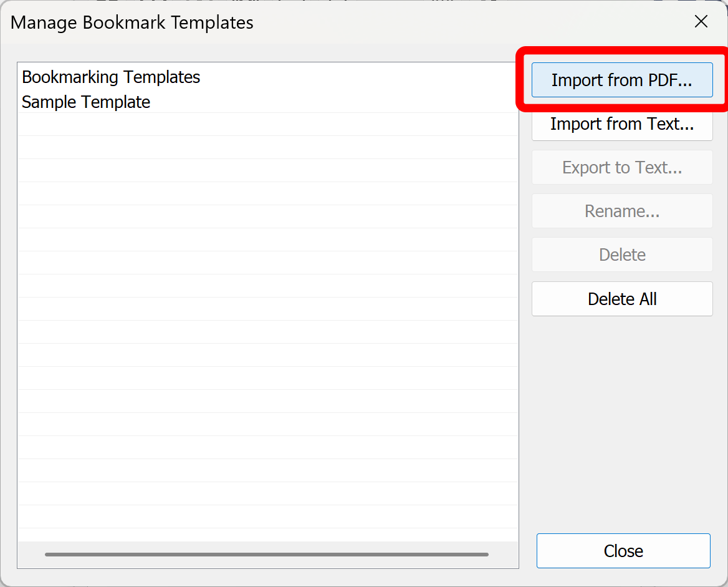Close the Manage Bookmark Templates window

coord(623,551)
